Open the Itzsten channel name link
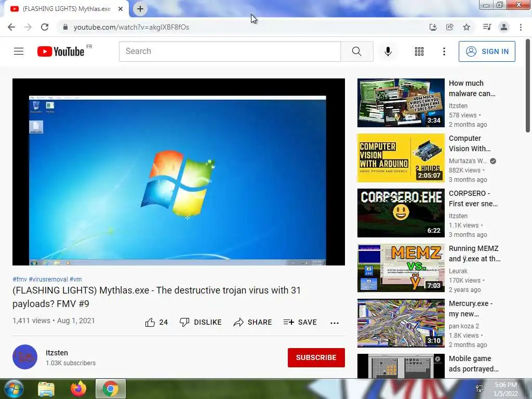The height and width of the screenshot is (399, 532). (57, 353)
